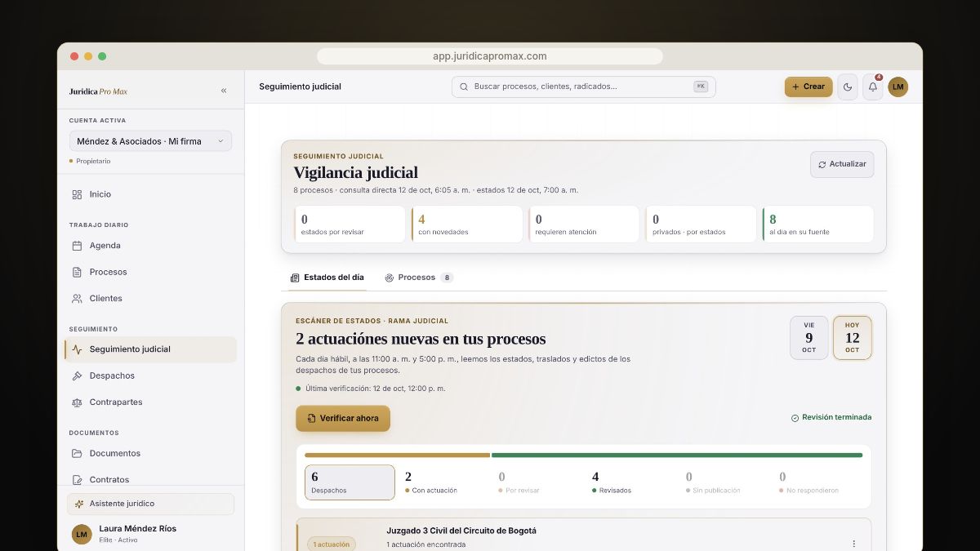Open notifications from the bell icon
Screen dimensions: 980x551
[x=873, y=87]
